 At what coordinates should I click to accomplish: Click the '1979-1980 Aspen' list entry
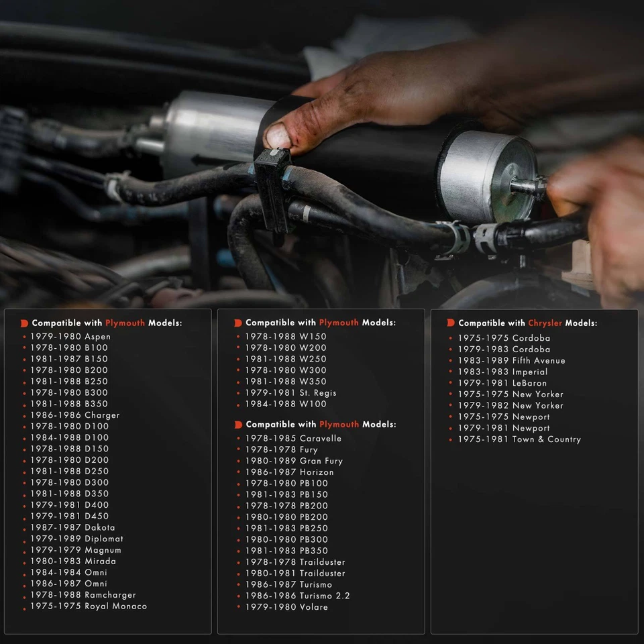70,336
